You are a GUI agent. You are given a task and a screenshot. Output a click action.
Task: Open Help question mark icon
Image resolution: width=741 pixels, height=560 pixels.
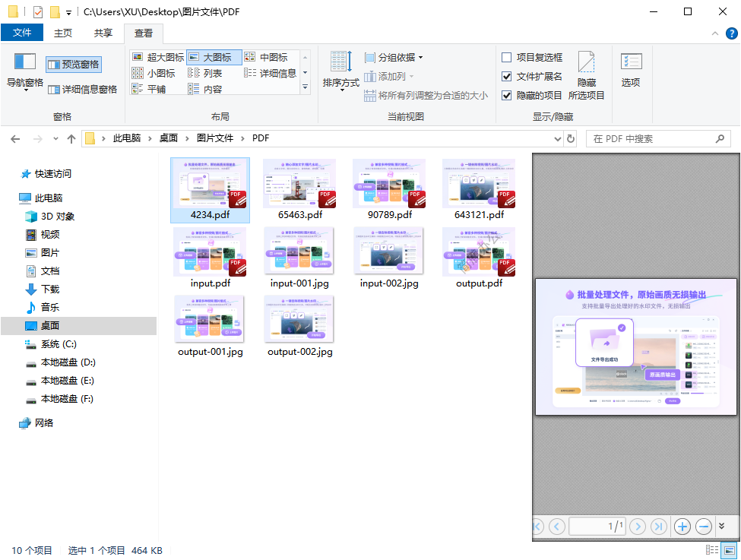point(732,33)
